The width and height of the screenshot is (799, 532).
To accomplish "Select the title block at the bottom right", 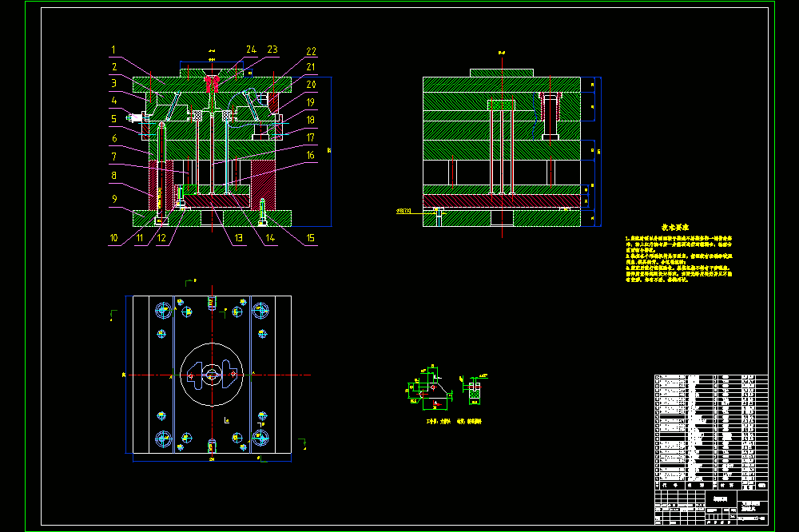I will [x=711, y=507].
